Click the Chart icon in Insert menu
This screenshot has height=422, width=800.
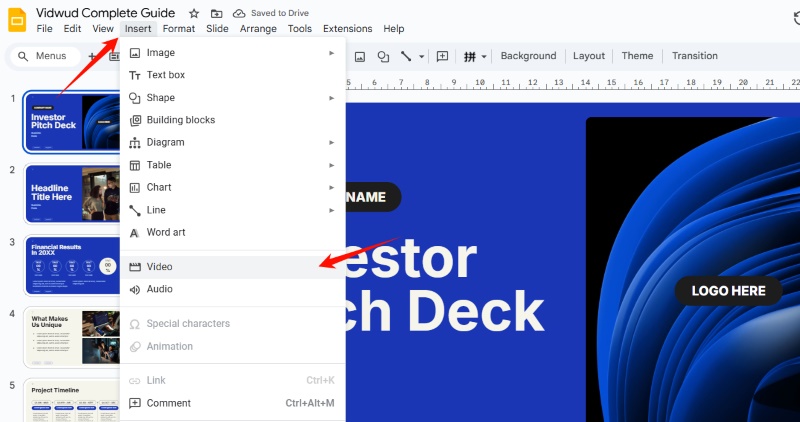click(135, 188)
